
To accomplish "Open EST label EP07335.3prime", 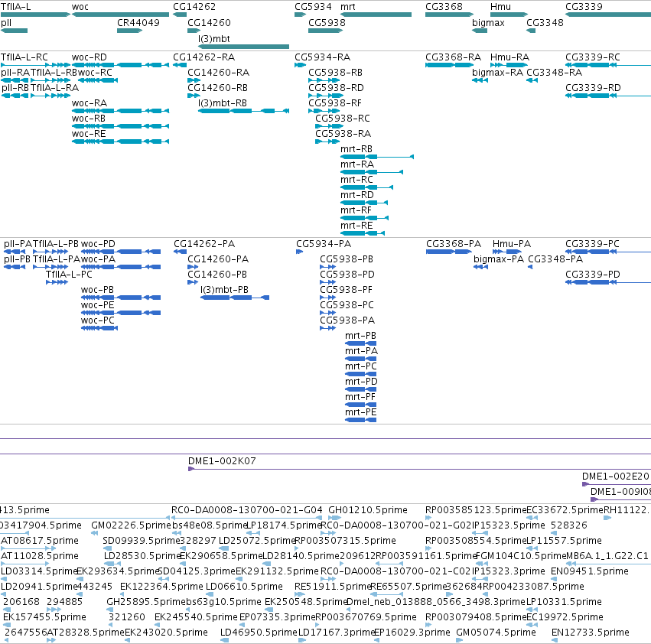I will coord(278,617).
